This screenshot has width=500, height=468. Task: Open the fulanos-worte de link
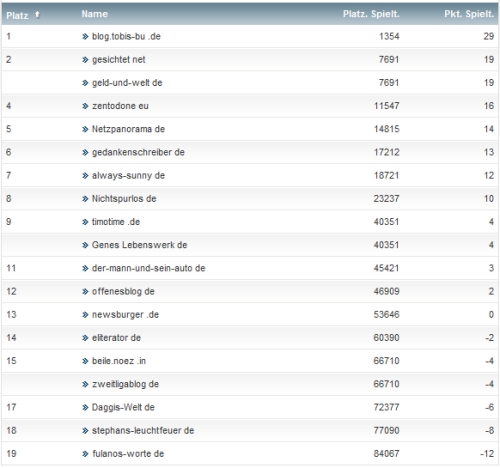[128, 453]
